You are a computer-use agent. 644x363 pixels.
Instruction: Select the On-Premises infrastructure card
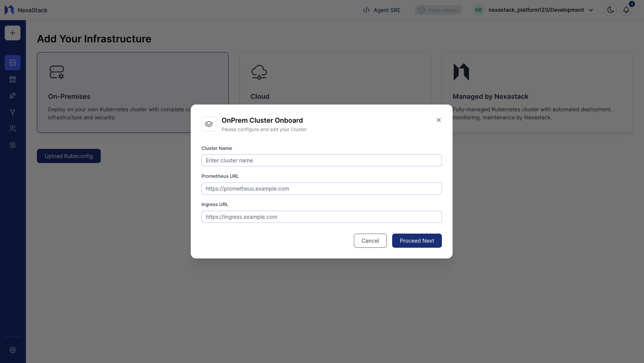(133, 92)
